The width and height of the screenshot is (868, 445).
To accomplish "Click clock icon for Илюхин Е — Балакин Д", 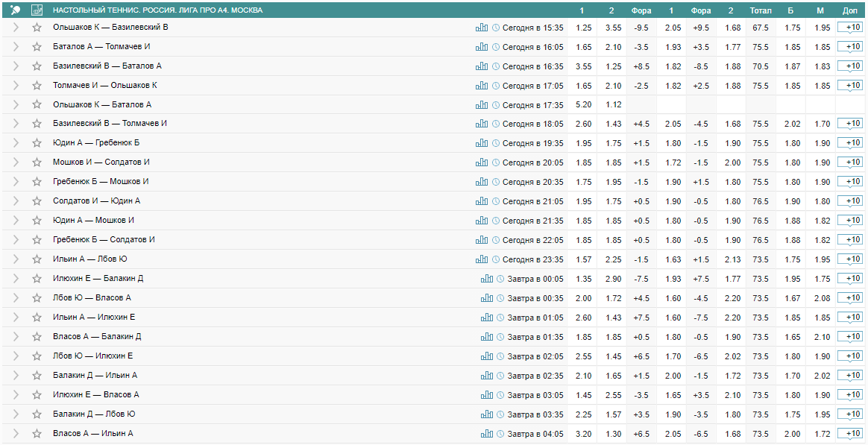I will point(501,279).
